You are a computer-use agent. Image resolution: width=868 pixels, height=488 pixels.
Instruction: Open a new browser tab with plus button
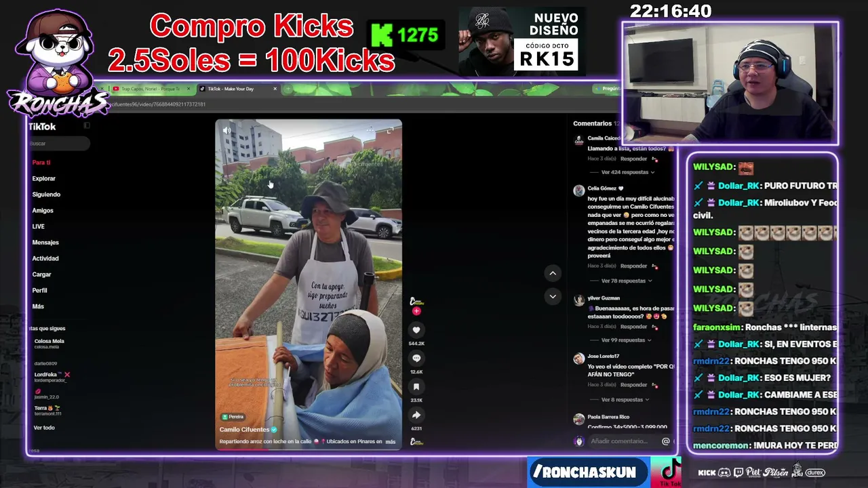[x=288, y=89]
